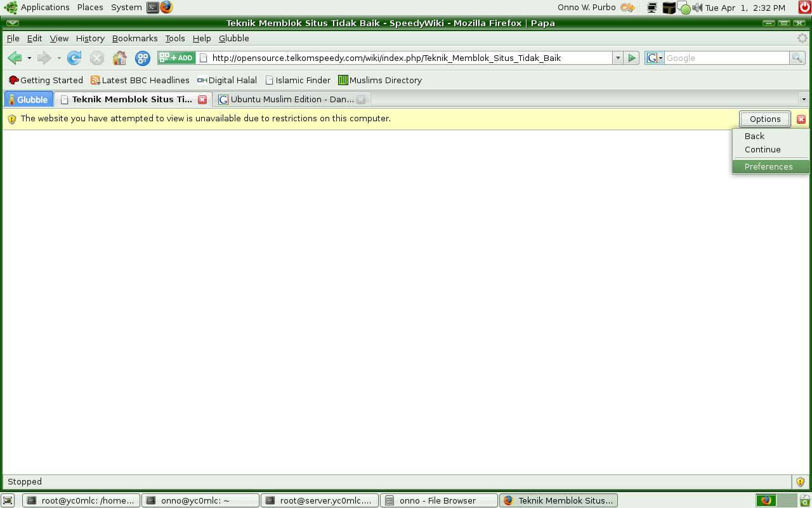Click into the Google search field
This screenshot has height=508, width=812.
pos(726,58)
